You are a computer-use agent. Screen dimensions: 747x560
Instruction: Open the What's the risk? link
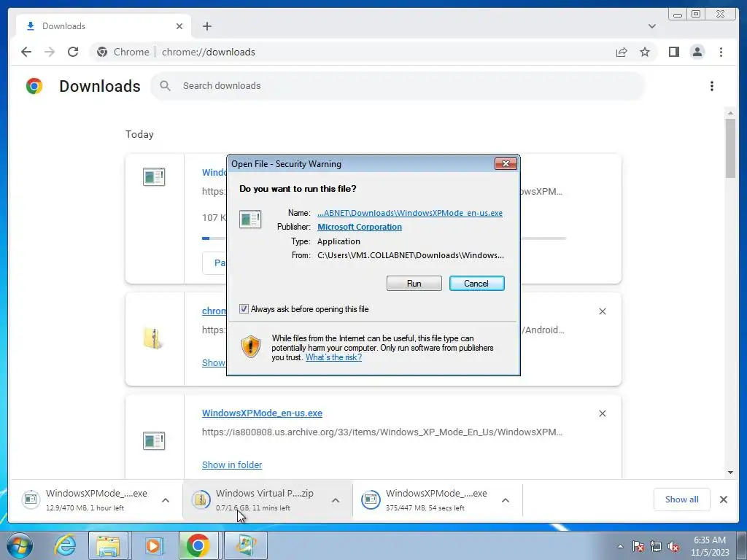[333, 357]
